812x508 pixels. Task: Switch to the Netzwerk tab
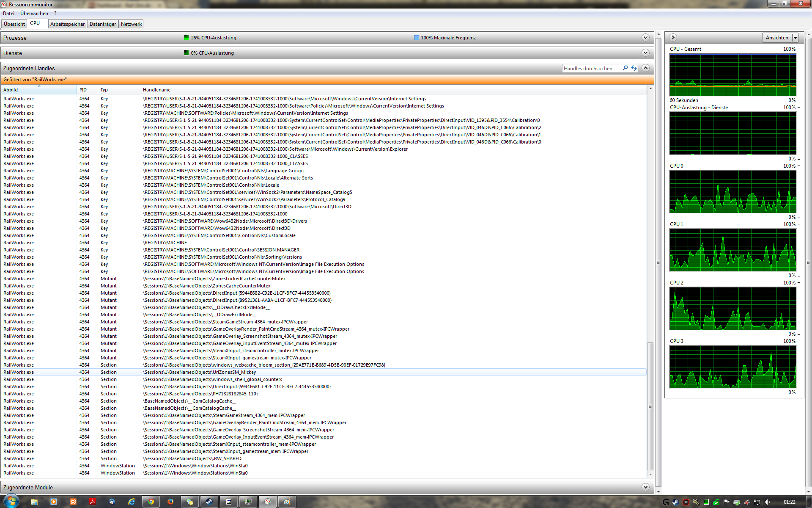(x=131, y=24)
